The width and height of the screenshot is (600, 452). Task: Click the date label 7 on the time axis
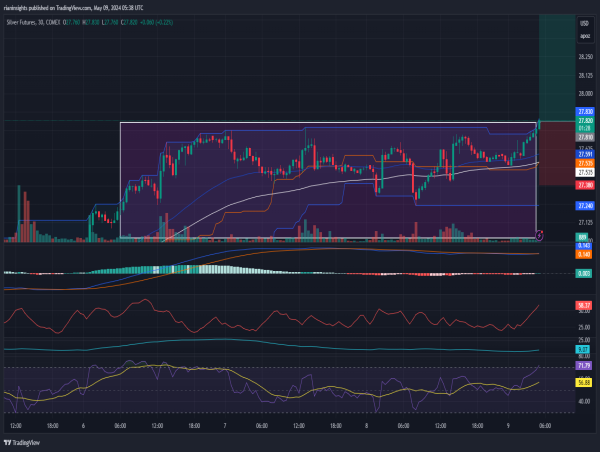coord(225,426)
